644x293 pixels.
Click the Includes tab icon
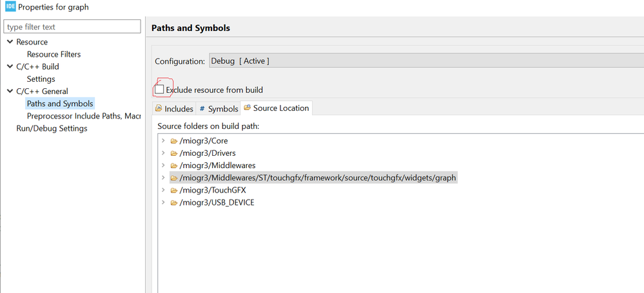tap(159, 108)
